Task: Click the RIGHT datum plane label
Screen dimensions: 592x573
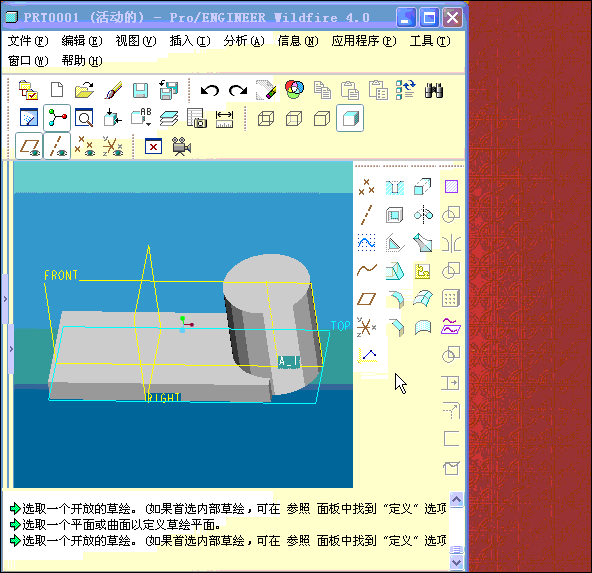Action: click(163, 397)
